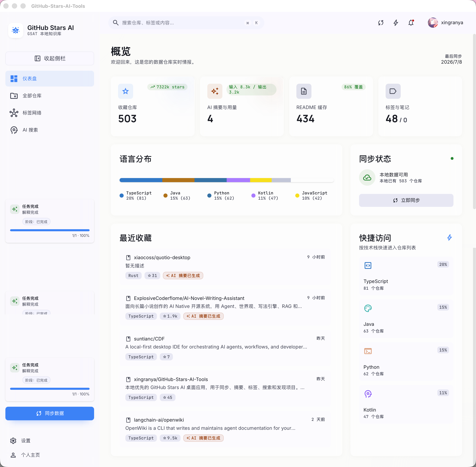This screenshot has width=476, height=467.
Task: Click the search magnifier icon
Action: 116,23
